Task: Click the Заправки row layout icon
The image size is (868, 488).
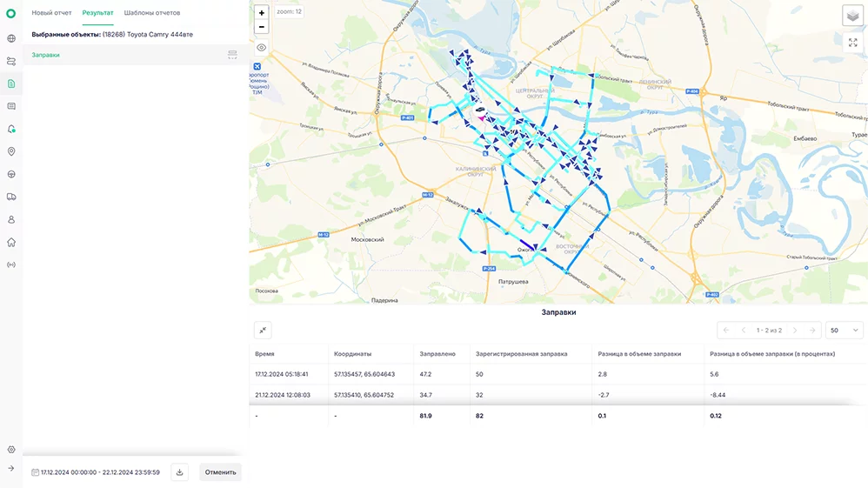Action: pos(232,55)
